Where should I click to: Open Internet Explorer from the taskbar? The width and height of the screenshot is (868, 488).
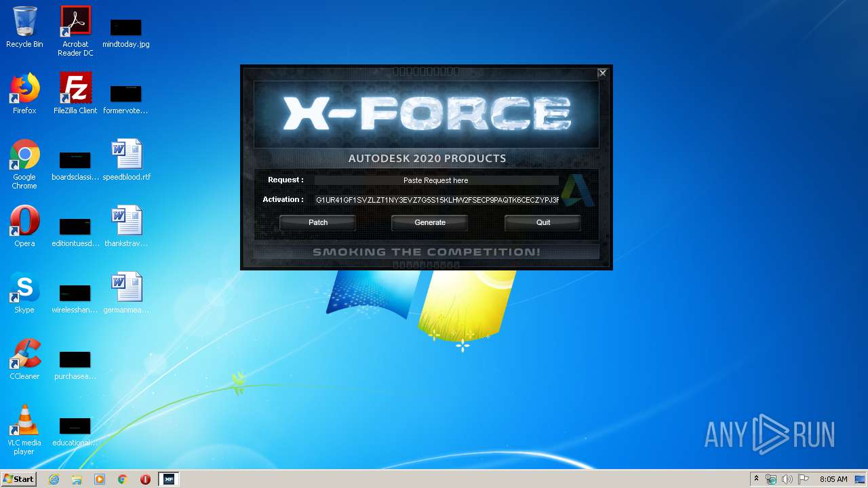54,479
